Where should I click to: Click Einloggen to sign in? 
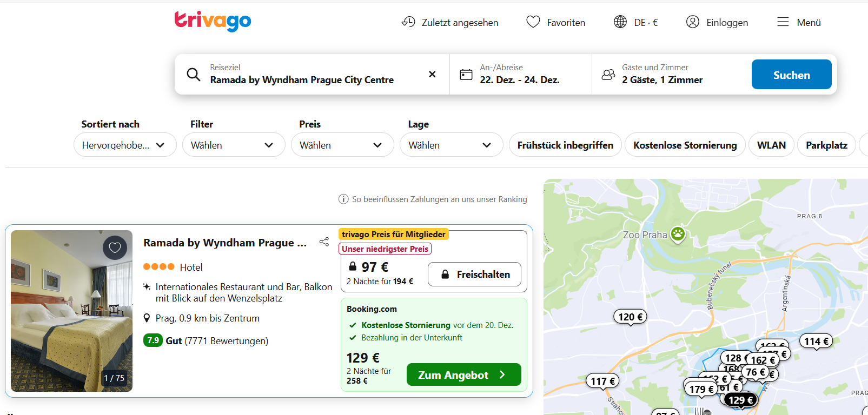[x=717, y=22]
